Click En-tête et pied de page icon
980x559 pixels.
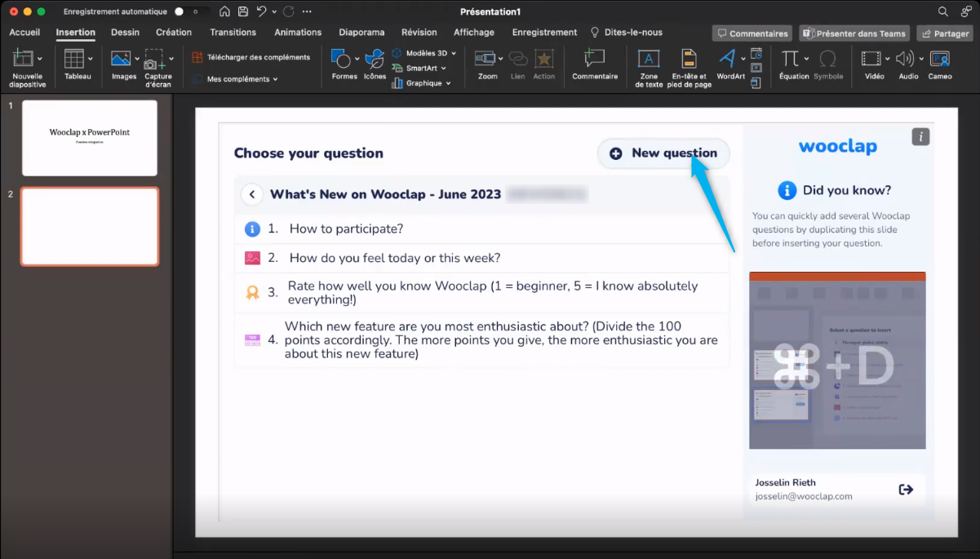690,59
